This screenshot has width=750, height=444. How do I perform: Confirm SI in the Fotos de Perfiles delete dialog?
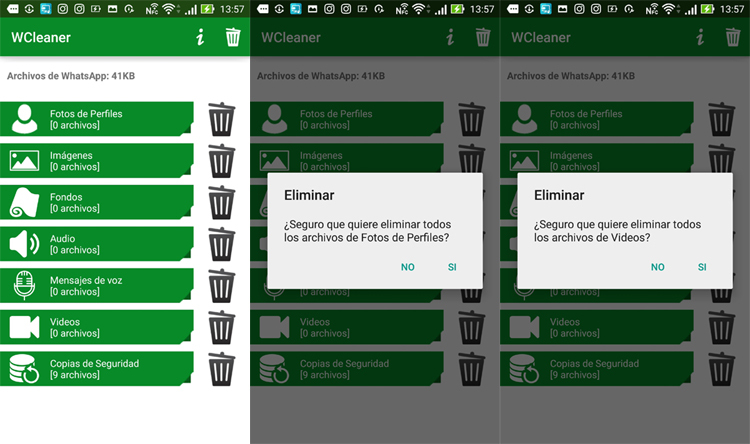(x=452, y=267)
